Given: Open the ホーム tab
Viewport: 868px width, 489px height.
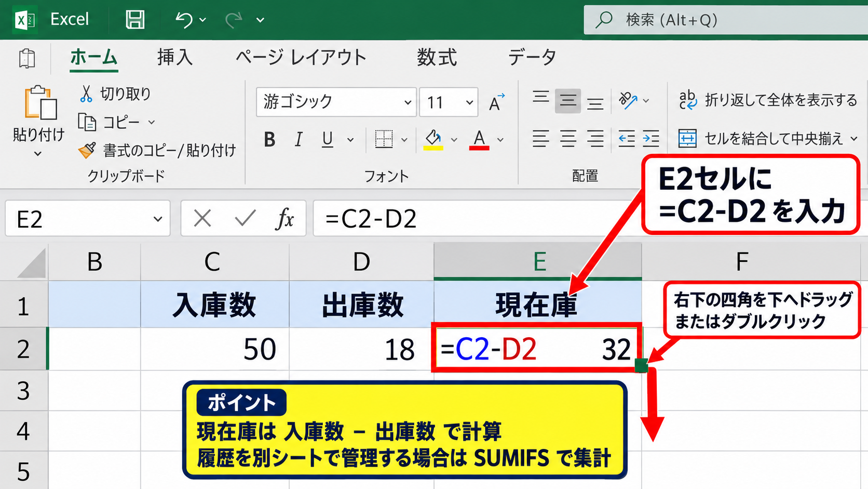Looking at the screenshot, I should 94,57.
